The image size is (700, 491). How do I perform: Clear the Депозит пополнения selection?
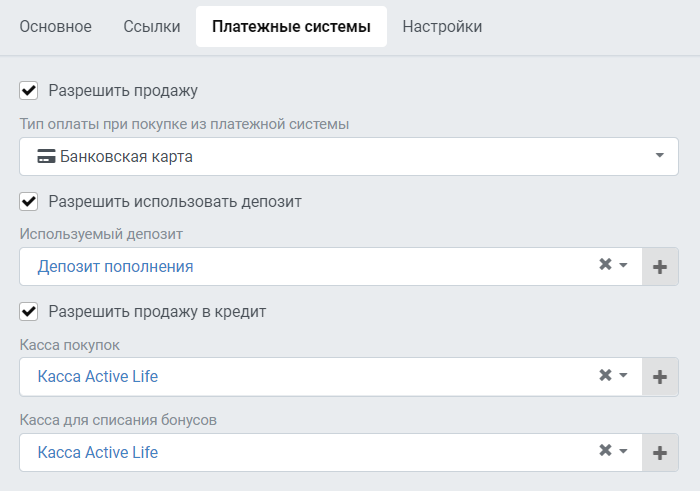[605, 264]
